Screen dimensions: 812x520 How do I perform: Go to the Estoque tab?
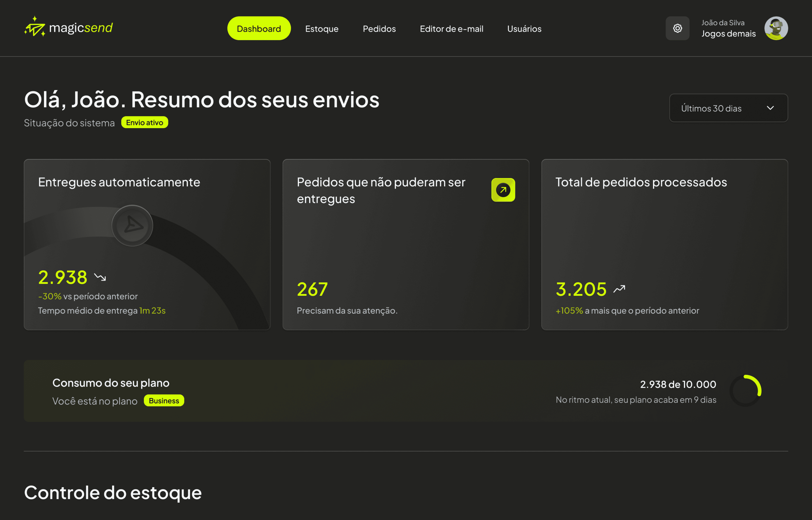tap(321, 29)
